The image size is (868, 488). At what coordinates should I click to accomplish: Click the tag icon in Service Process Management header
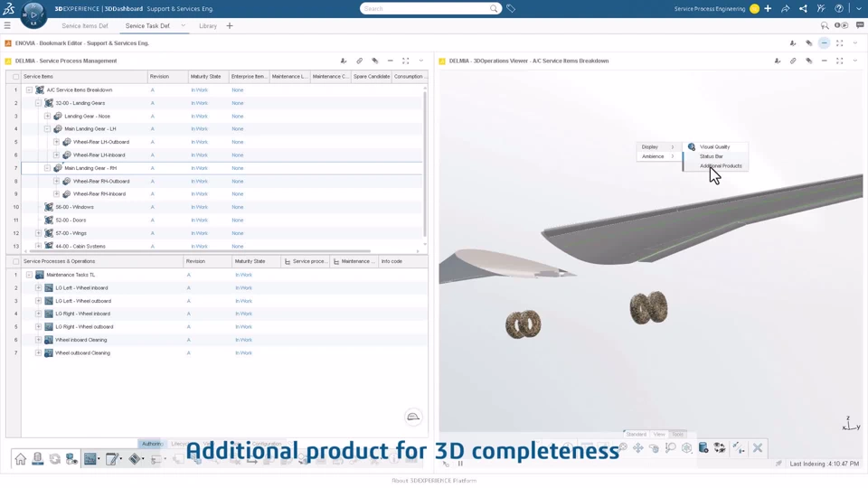374,61
